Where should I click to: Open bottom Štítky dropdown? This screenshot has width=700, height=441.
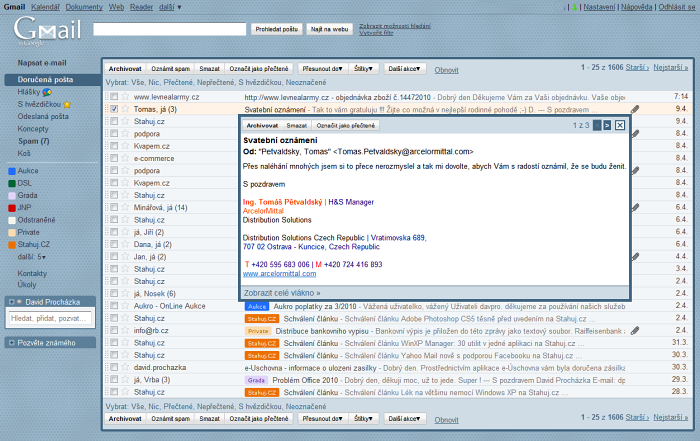(363, 419)
